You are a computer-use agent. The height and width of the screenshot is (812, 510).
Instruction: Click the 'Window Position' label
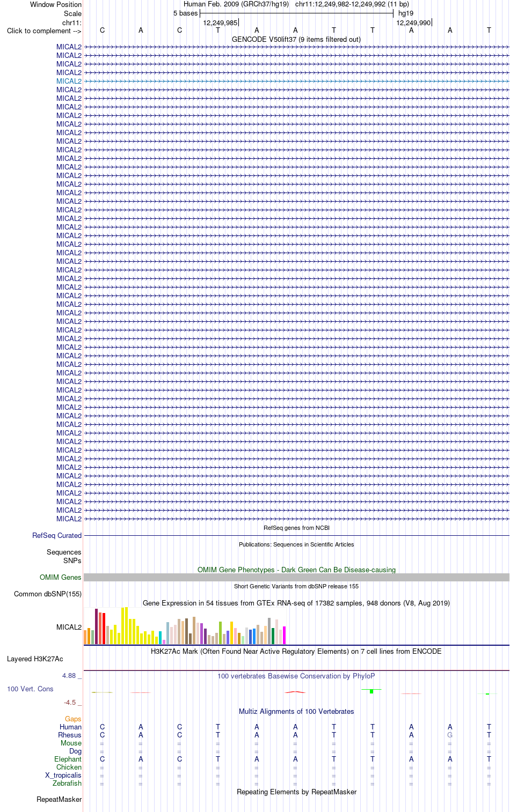[x=56, y=4]
